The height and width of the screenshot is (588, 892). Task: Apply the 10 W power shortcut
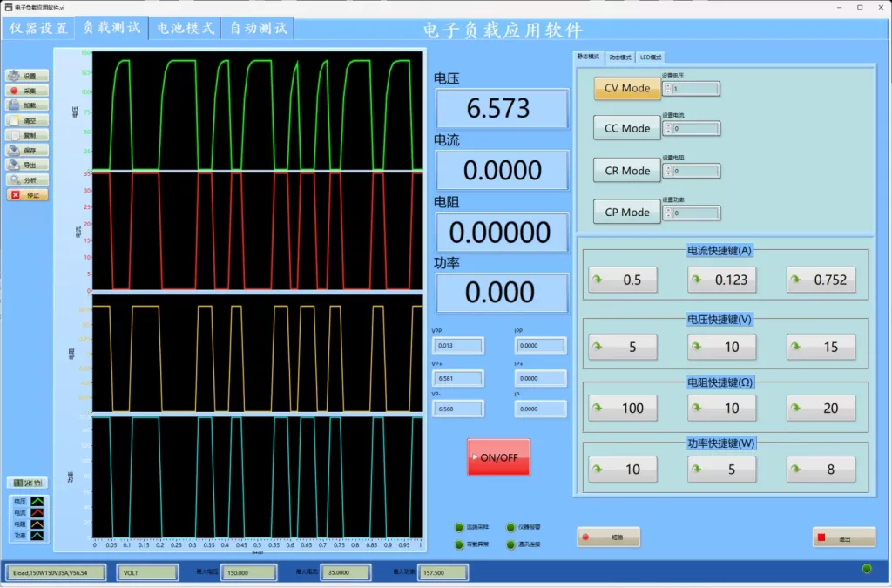pos(622,470)
